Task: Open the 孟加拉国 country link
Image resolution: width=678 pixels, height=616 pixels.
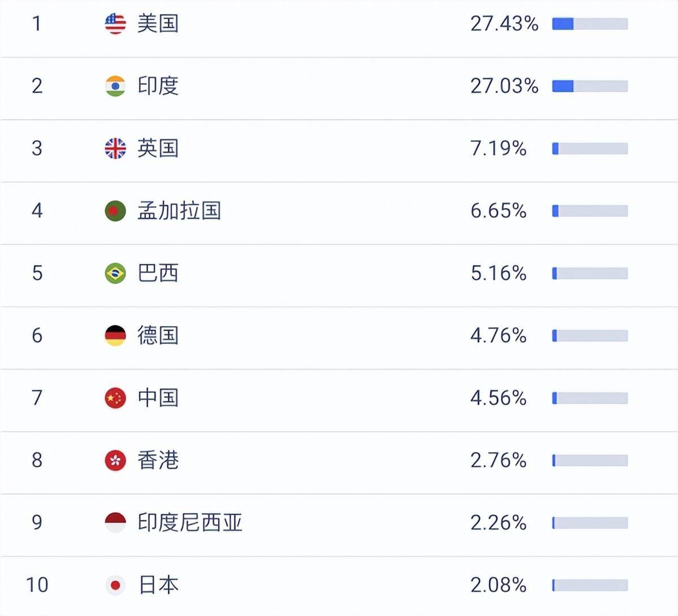Action: (179, 211)
